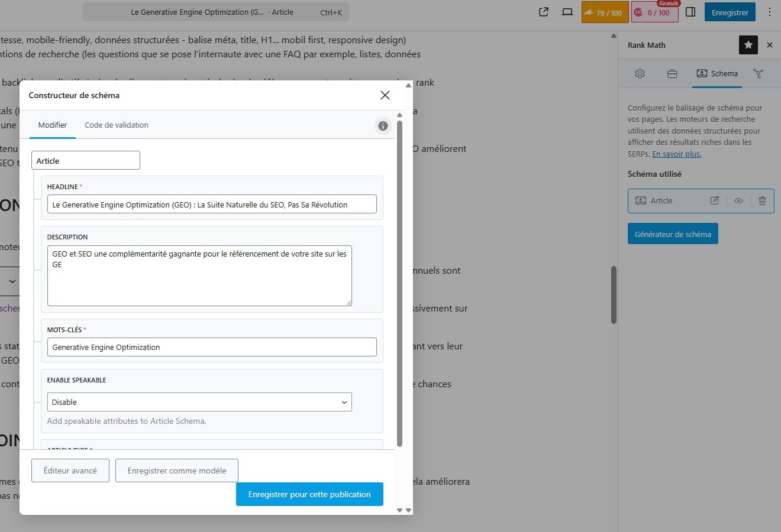The image size is (781, 532).
Task: Open the Rank Math advanced briefcase tab
Action: 672,74
